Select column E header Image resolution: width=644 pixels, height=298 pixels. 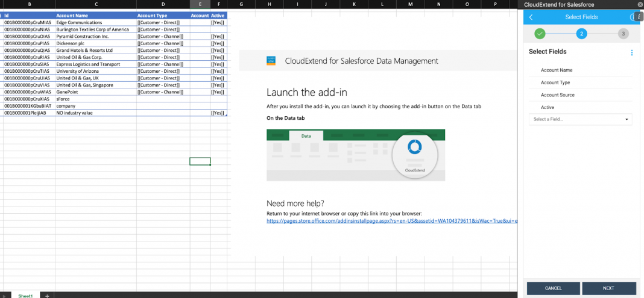coord(200,4)
